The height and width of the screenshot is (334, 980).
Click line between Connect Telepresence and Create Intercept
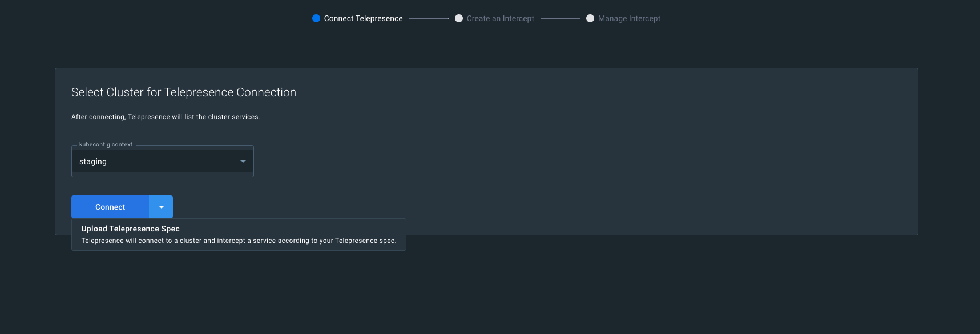pyautogui.click(x=429, y=18)
